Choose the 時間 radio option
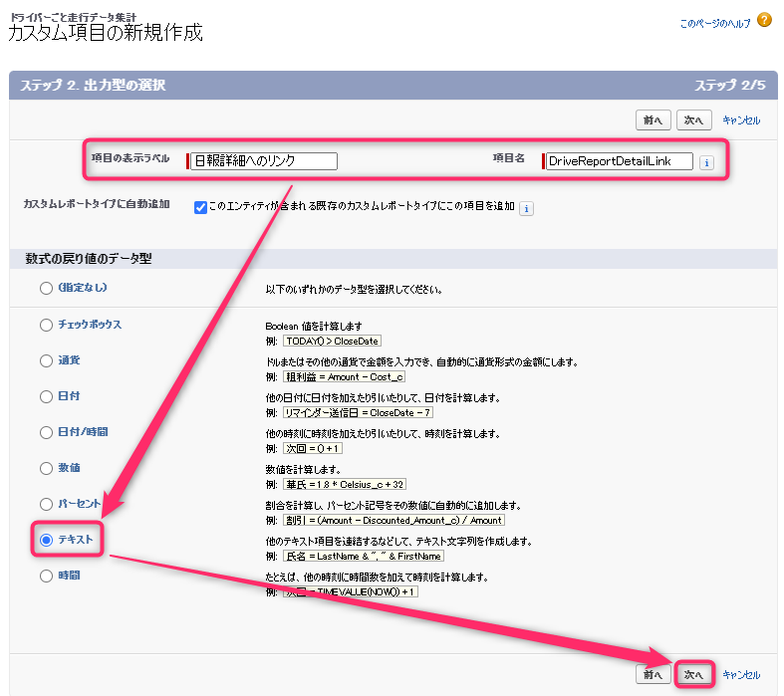The height and width of the screenshot is (696, 784). click(46, 577)
